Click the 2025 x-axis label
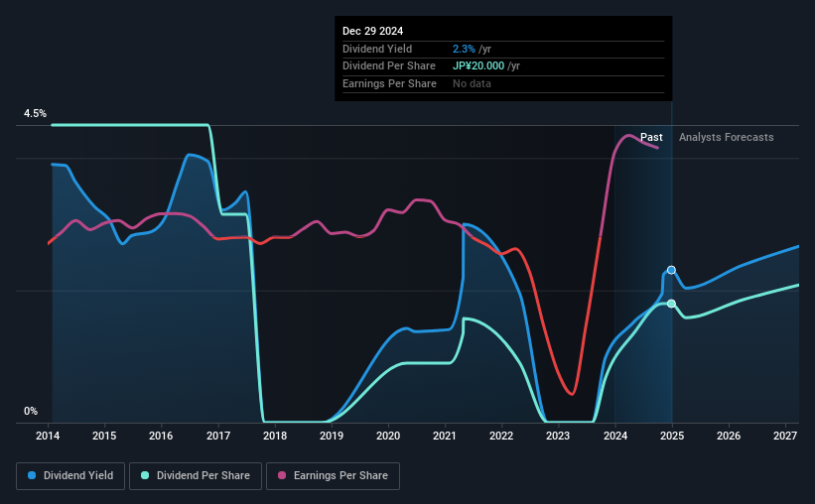Image resolution: width=815 pixels, height=504 pixels. [672, 436]
